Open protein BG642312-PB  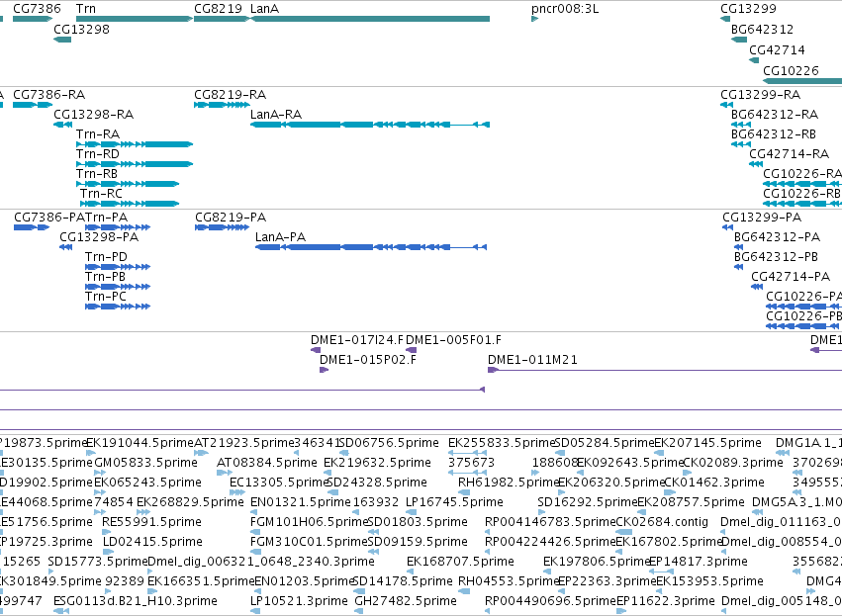pyautogui.click(x=739, y=267)
